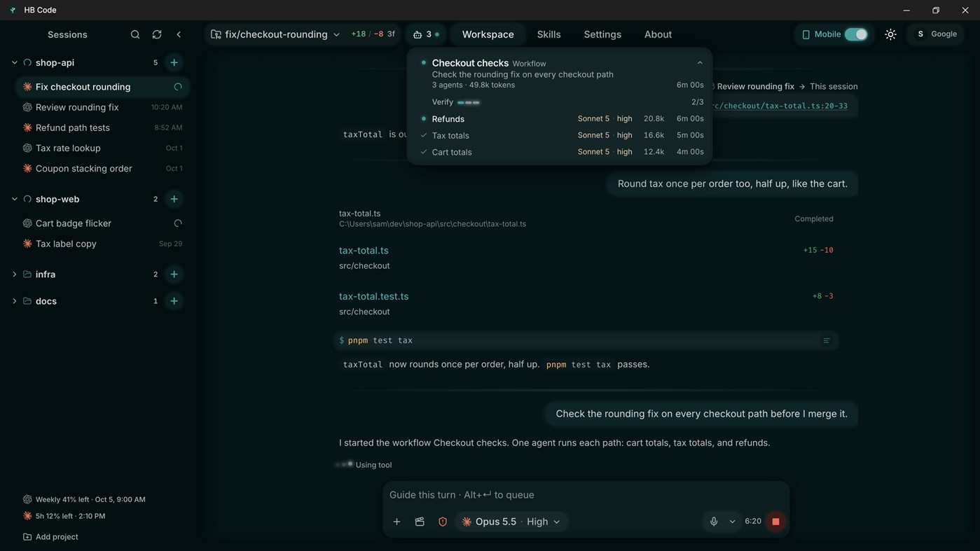Expand the infra project group

click(x=14, y=274)
